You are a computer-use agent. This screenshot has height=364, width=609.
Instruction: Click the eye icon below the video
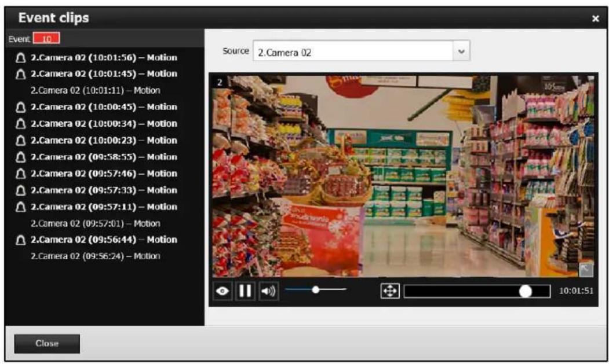(x=222, y=291)
